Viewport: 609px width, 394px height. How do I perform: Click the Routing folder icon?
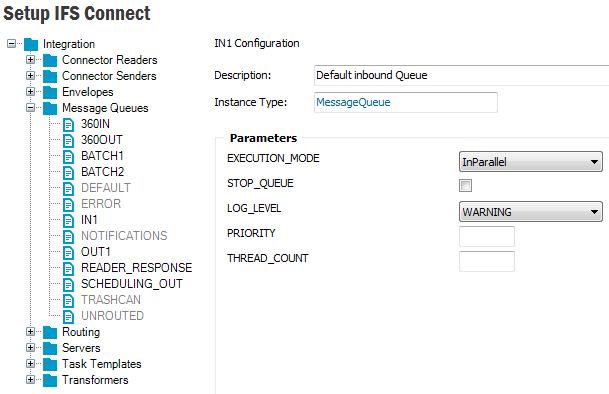coord(50,333)
